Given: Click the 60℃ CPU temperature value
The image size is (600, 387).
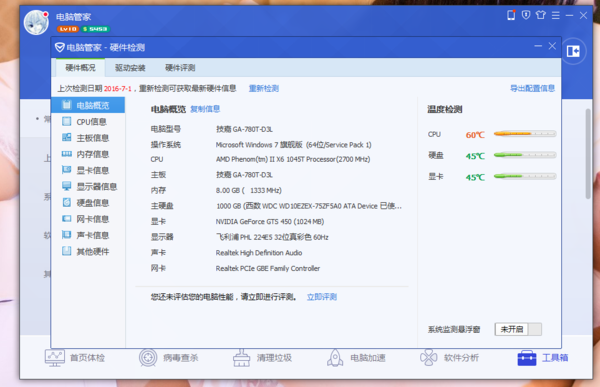Looking at the screenshot, I should [475, 135].
